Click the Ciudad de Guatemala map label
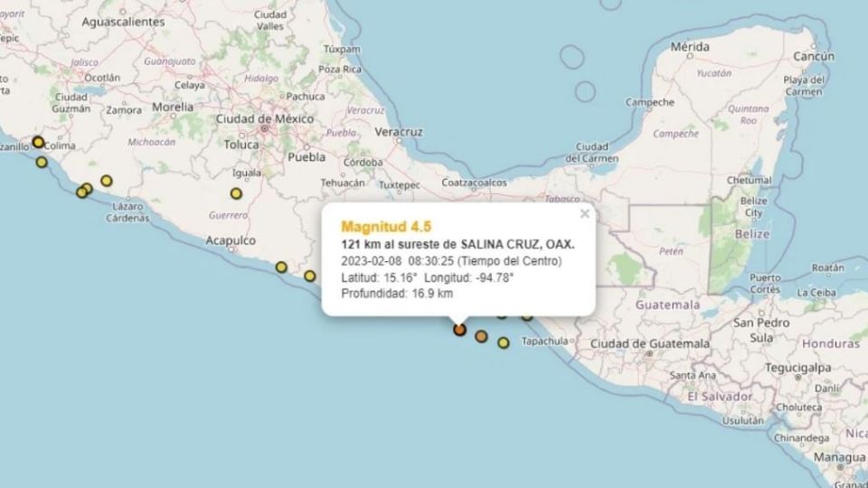 click(649, 343)
